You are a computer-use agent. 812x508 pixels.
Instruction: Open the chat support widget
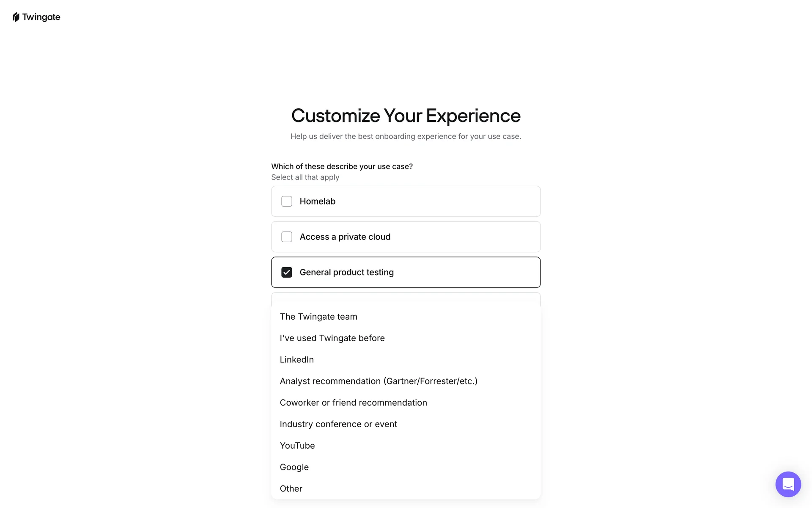tap(788, 484)
